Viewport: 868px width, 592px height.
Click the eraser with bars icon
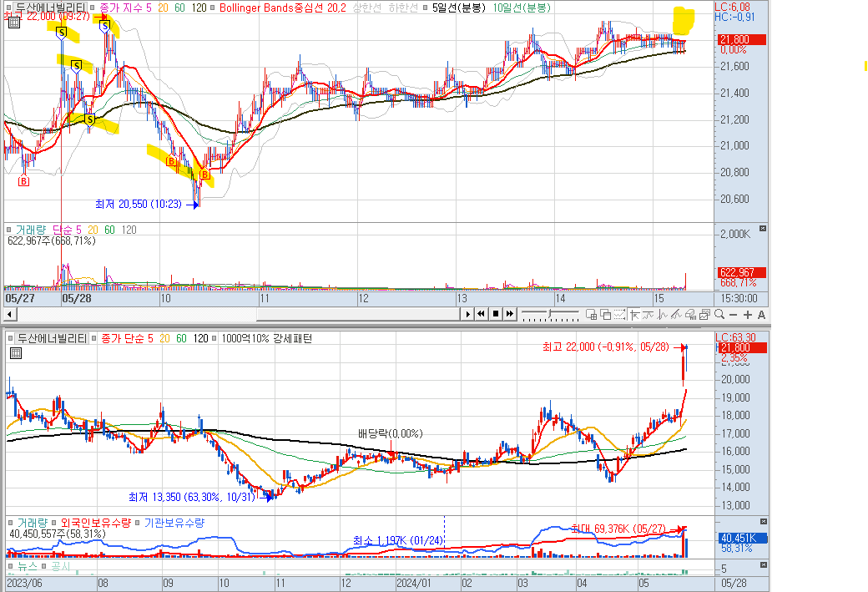click(x=690, y=315)
